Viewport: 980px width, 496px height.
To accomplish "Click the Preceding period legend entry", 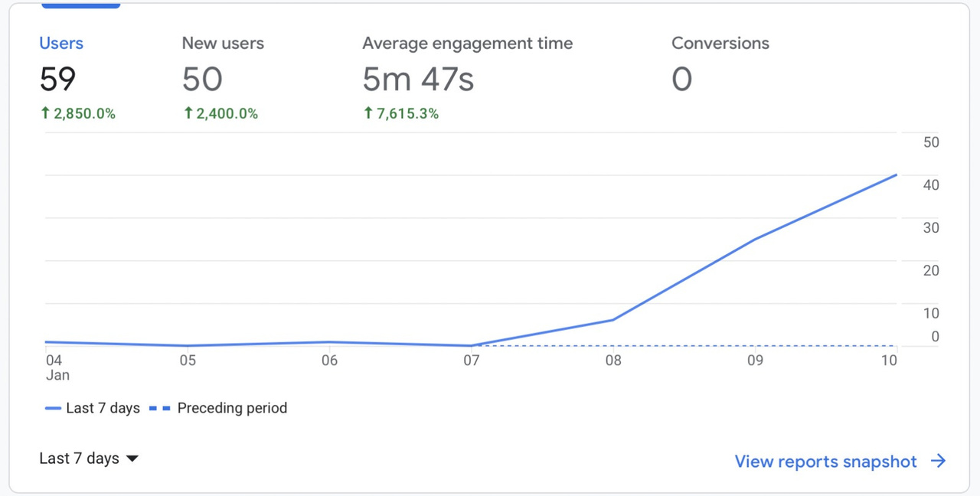I will [218, 408].
